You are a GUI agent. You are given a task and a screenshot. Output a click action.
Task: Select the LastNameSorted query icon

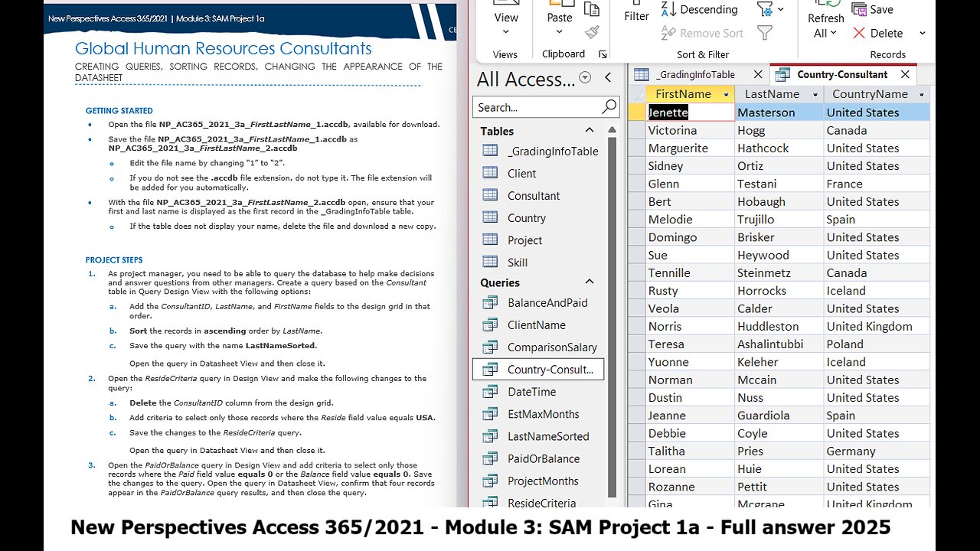pyautogui.click(x=490, y=436)
